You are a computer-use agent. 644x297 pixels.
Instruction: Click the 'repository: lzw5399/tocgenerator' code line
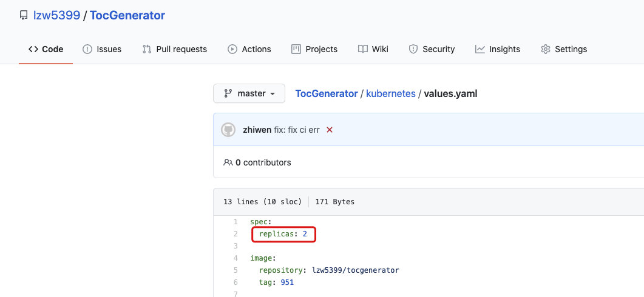[x=329, y=270]
